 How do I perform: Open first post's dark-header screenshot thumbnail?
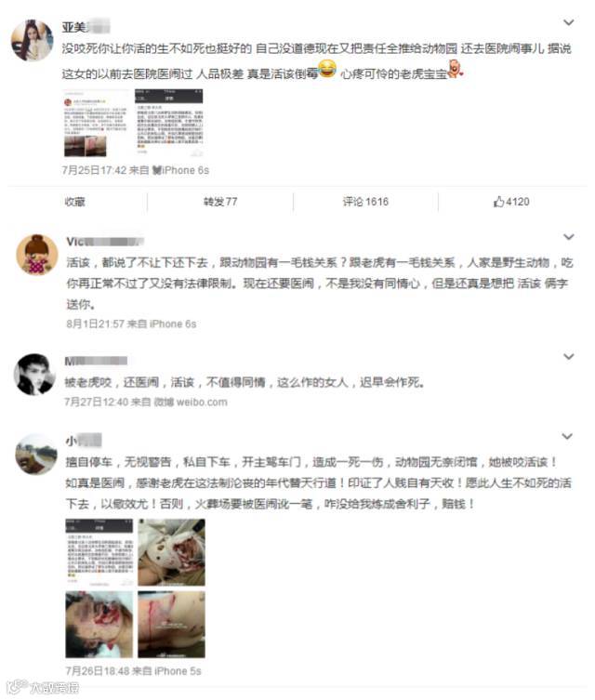click(169, 124)
